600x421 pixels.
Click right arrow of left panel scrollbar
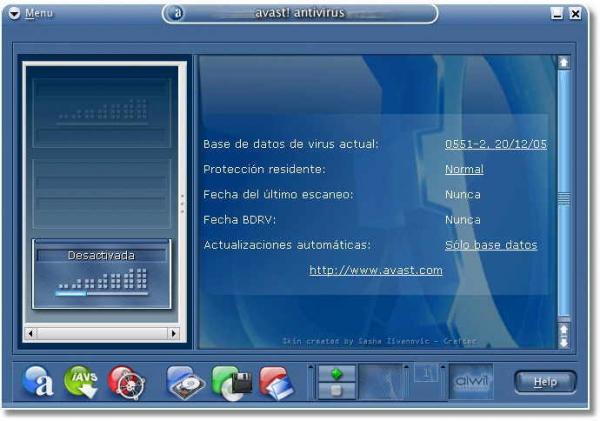tap(173, 333)
